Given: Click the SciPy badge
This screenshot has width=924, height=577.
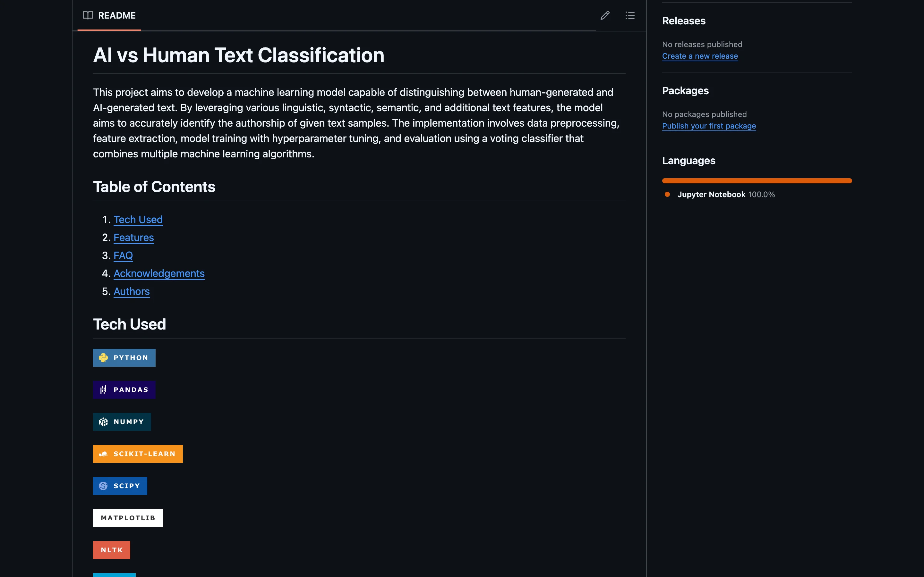Looking at the screenshot, I should pos(120,486).
